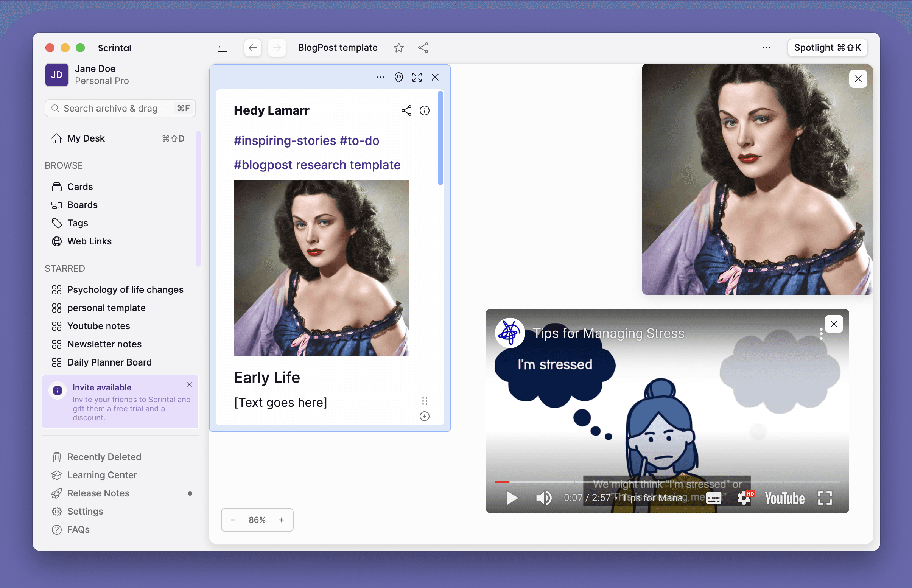Show Hedy Lamarr card info
Image resolution: width=912 pixels, height=588 pixels.
pyautogui.click(x=425, y=111)
